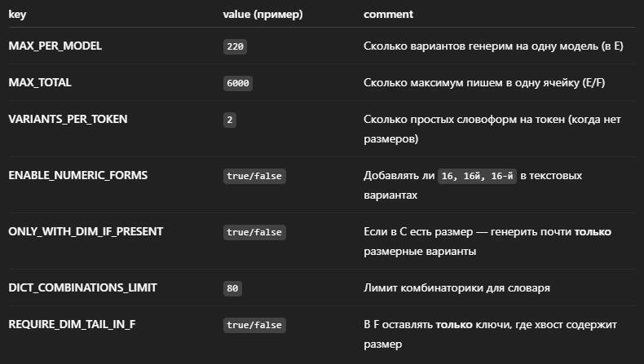
Task: Select the MAX_PER_MODEL key cell
Action: point(55,46)
